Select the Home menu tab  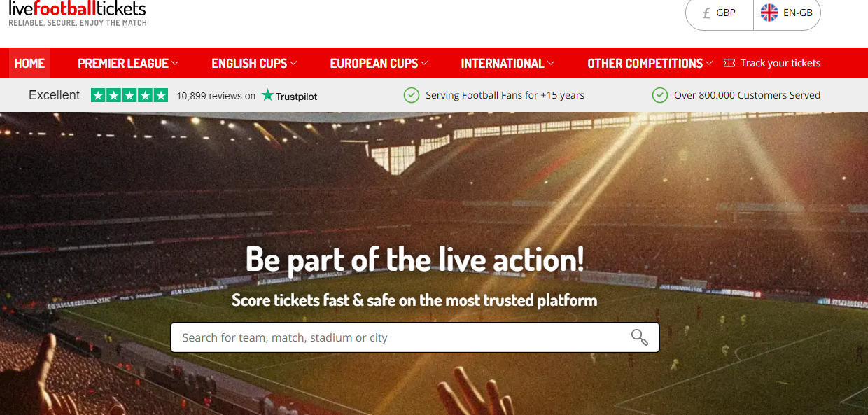point(29,63)
